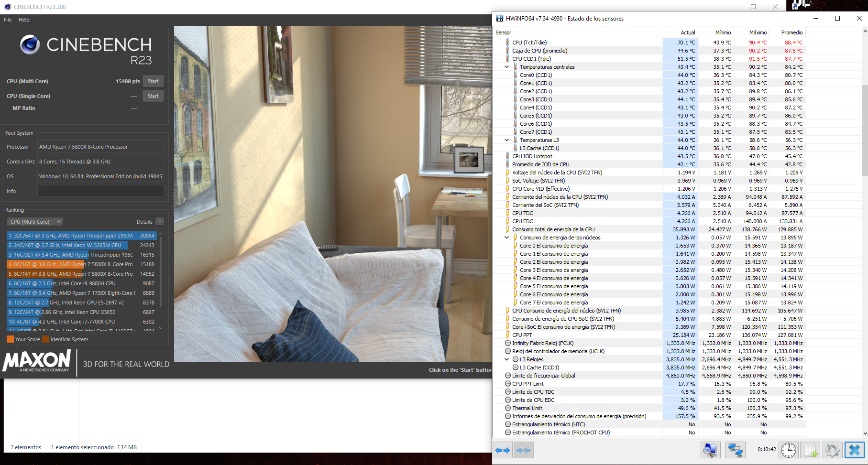868x465 pixels.
Task: Select orange ranking row scoring 15488
Action: (81, 264)
